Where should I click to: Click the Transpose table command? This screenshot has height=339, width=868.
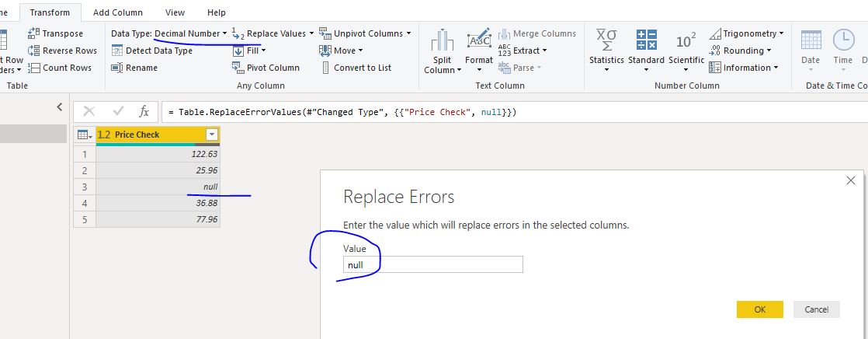point(55,33)
